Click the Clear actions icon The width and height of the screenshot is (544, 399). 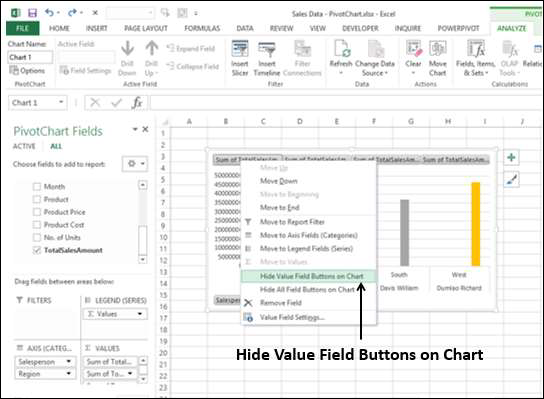(x=414, y=49)
